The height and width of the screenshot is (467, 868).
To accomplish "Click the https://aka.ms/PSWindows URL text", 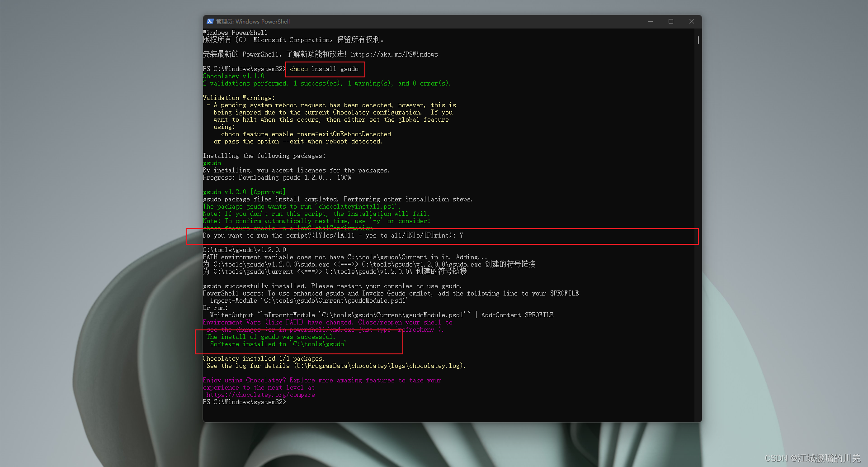I will click(x=394, y=54).
